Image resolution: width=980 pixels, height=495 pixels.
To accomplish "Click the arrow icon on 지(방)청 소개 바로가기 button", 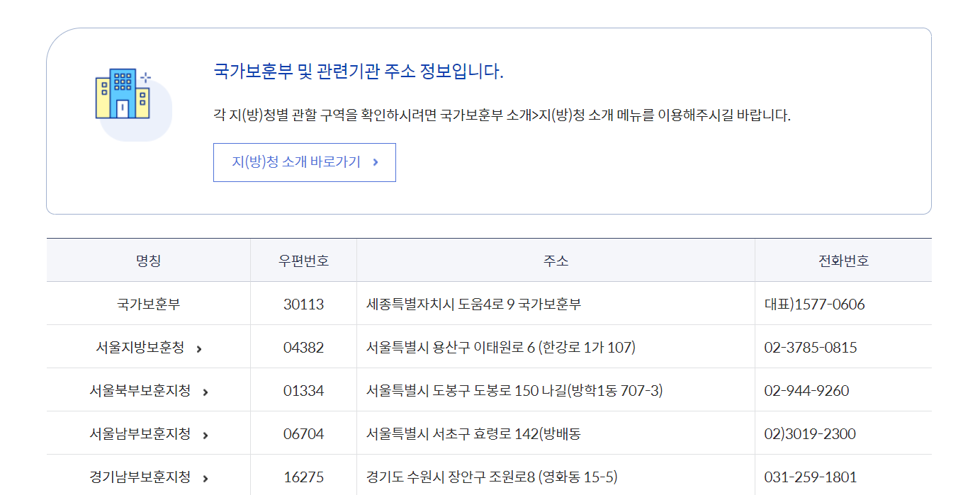I will (x=376, y=162).
